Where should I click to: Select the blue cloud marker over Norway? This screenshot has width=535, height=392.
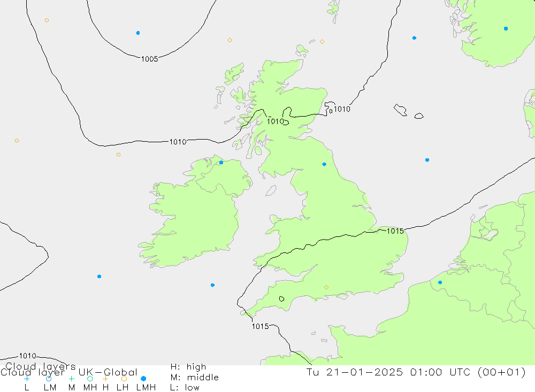[506, 29]
